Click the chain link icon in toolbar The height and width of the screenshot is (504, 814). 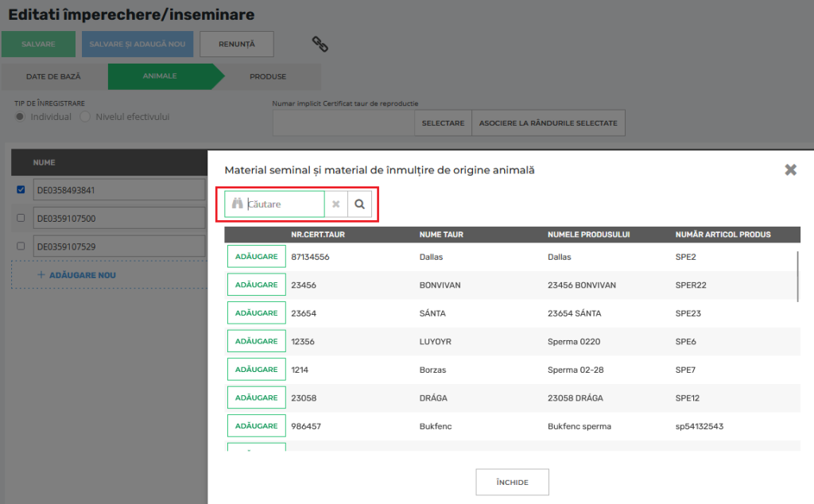[x=320, y=44]
